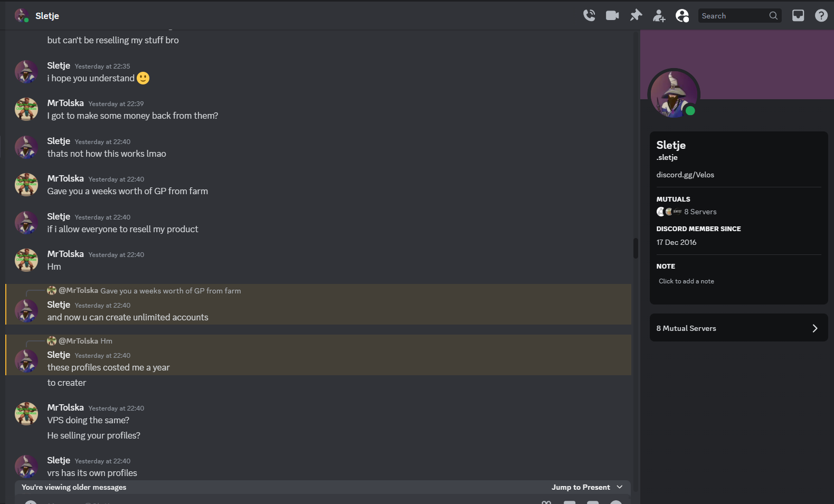
Task: Jump to replied message "Hm"
Action: coord(106,341)
